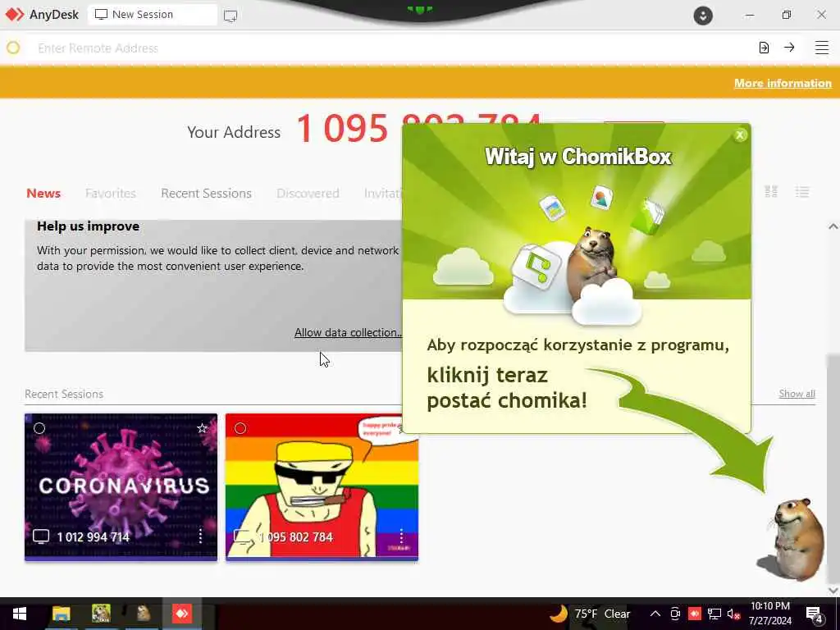Click the file transfer icon beside address bar
The width and height of the screenshot is (840, 630).
(764, 48)
